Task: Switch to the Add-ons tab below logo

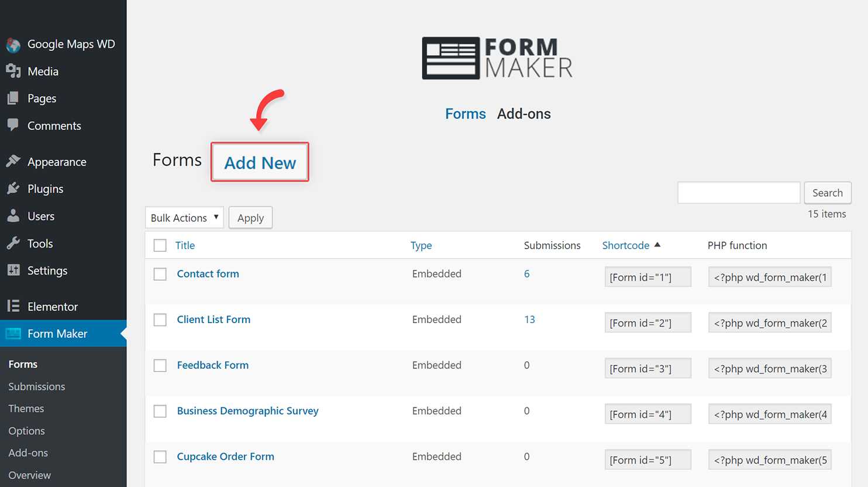Action: [524, 114]
